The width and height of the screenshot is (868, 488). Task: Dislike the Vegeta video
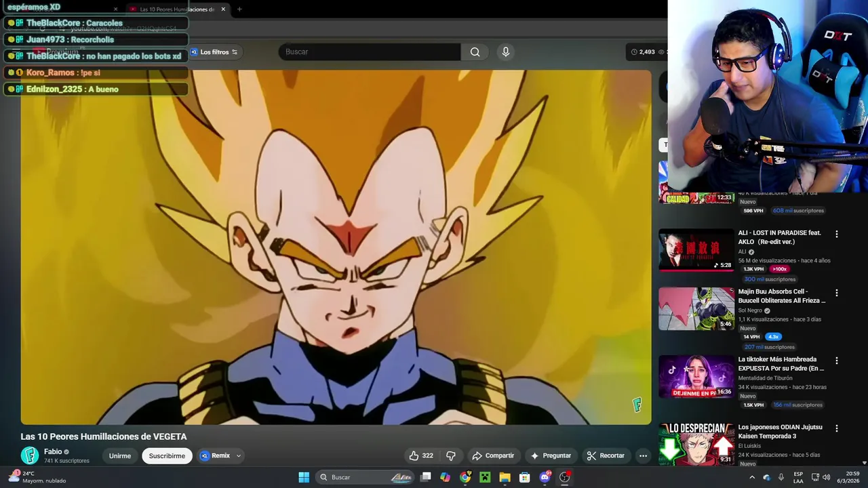451,455
